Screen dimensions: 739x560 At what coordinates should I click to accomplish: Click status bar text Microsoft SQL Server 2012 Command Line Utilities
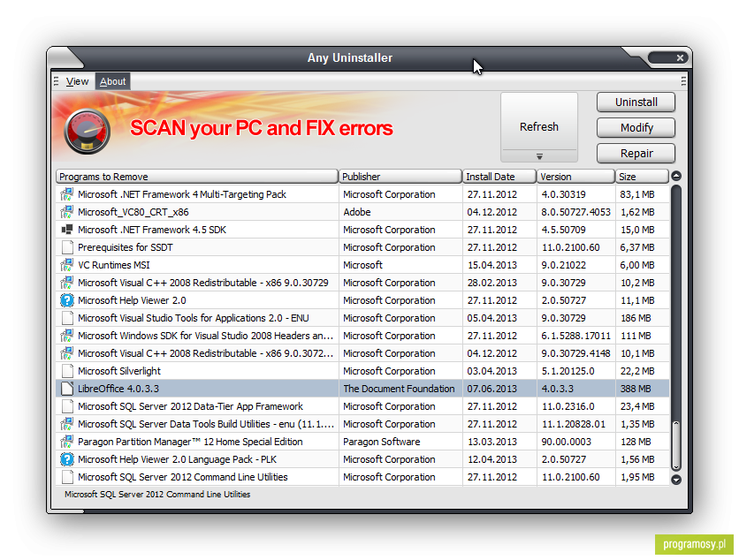point(157,494)
